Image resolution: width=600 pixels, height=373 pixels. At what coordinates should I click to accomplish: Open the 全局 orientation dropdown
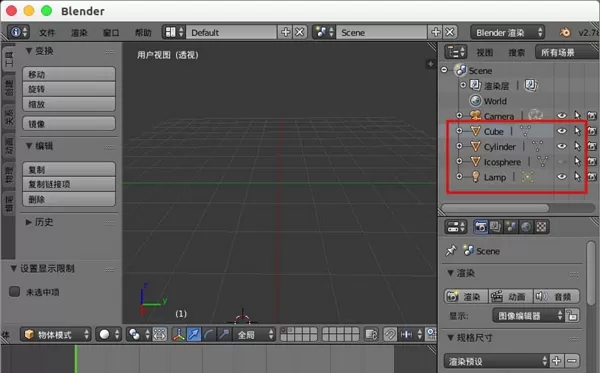click(254, 334)
